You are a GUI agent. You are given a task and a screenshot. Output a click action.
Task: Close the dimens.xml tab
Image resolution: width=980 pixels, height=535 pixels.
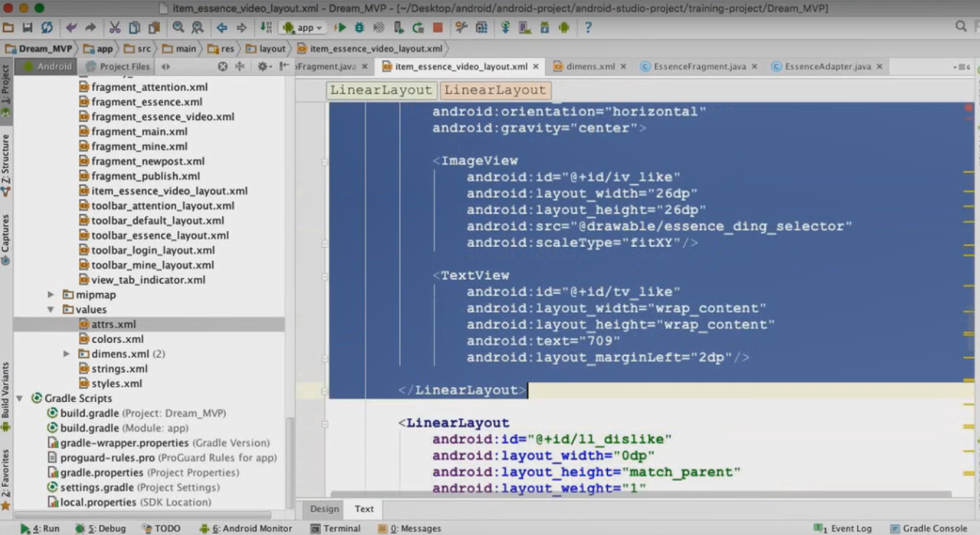(x=623, y=67)
